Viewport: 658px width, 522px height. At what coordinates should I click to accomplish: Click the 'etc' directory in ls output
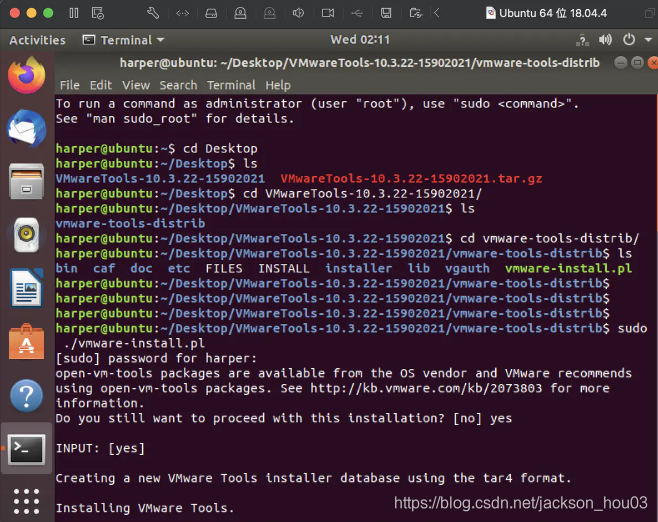coord(179,269)
